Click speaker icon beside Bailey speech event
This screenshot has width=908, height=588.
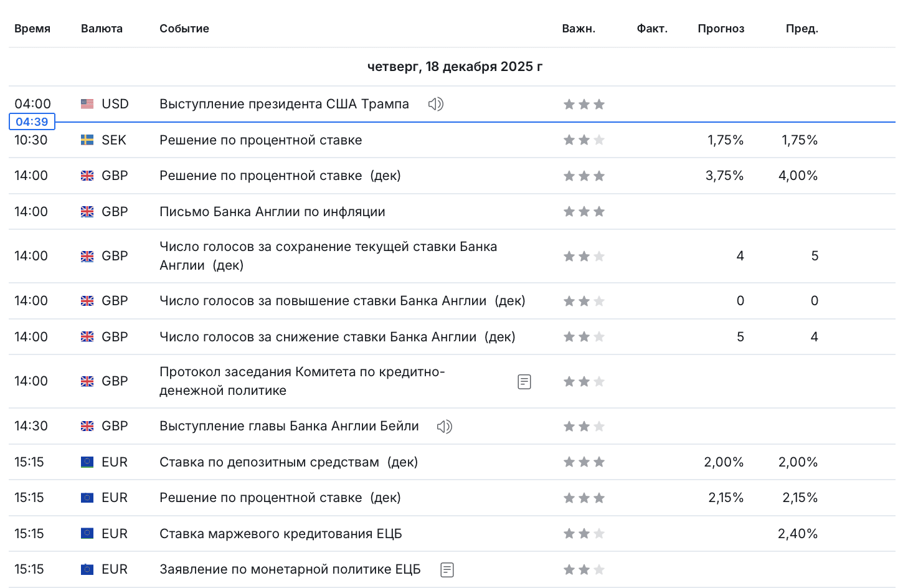click(x=445, y=427)
